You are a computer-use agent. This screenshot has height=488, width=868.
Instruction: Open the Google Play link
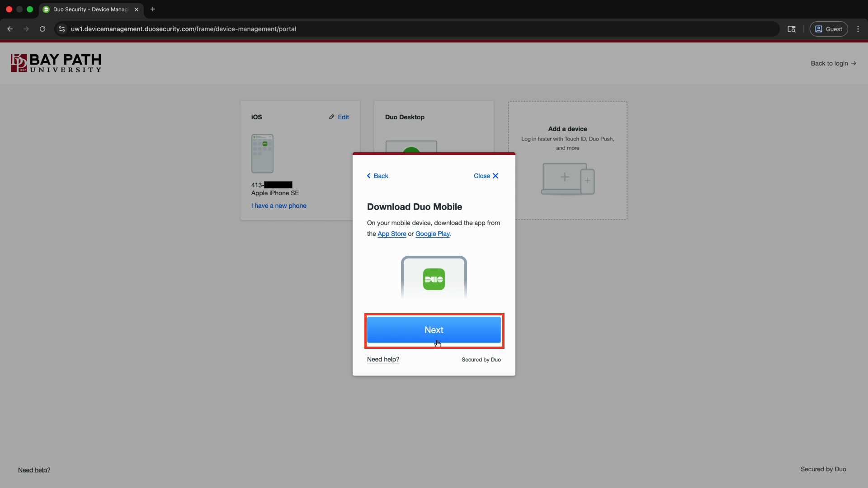click(432, 234)
